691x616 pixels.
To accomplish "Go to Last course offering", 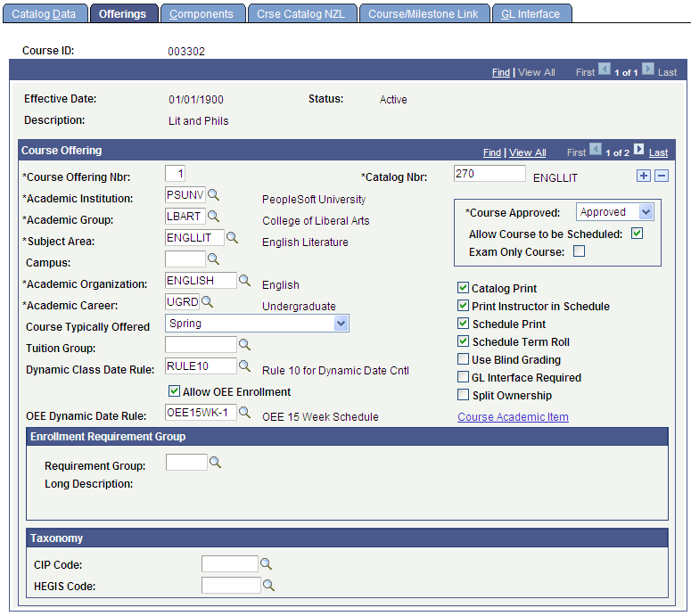I will click(658, 152).
